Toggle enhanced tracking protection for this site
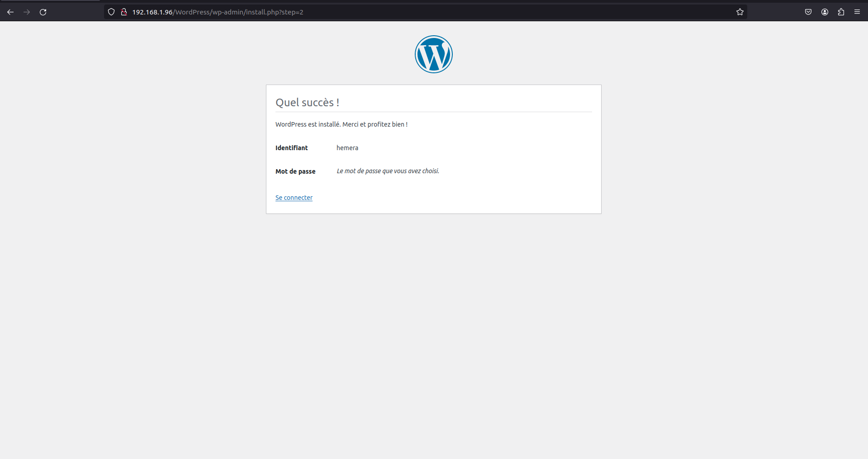The width and height of the screenshot is (868, 459). 111,12
